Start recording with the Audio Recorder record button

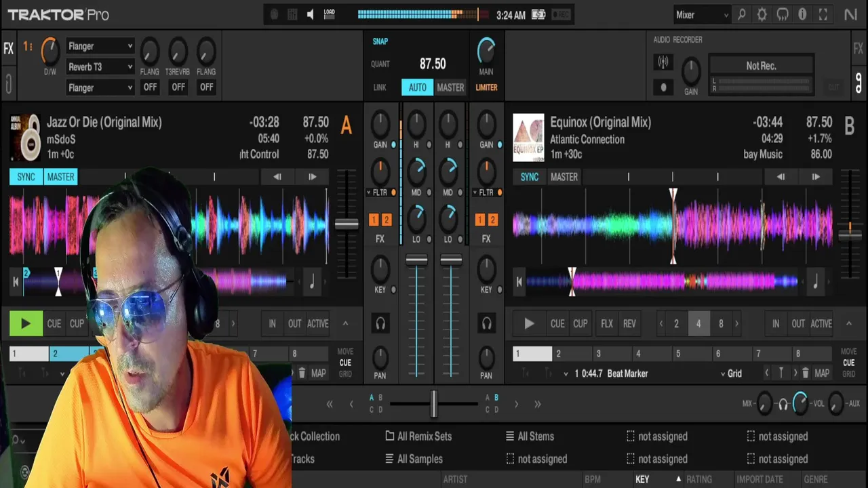click(663, 87)
